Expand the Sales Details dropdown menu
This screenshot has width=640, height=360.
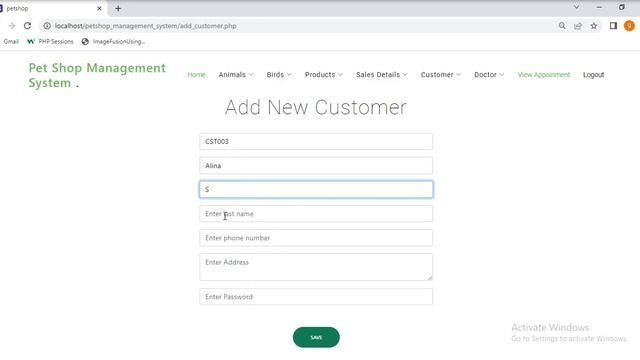tap(382, 75)
